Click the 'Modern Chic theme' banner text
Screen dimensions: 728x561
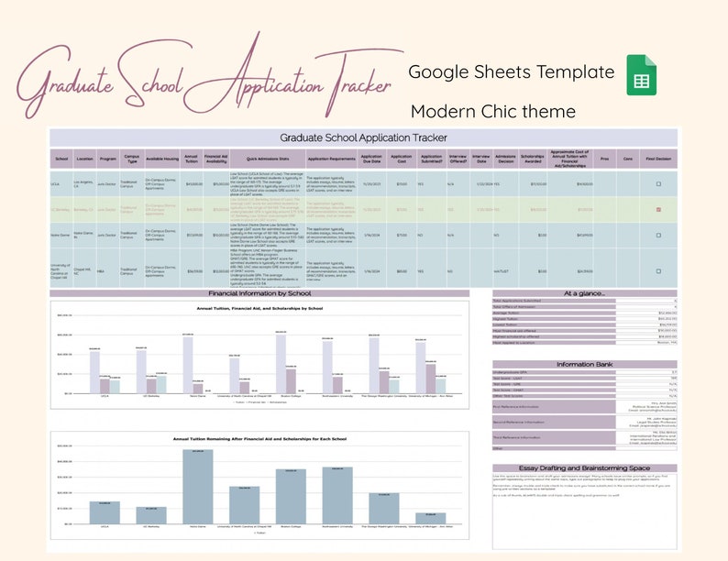pos(493,111)
